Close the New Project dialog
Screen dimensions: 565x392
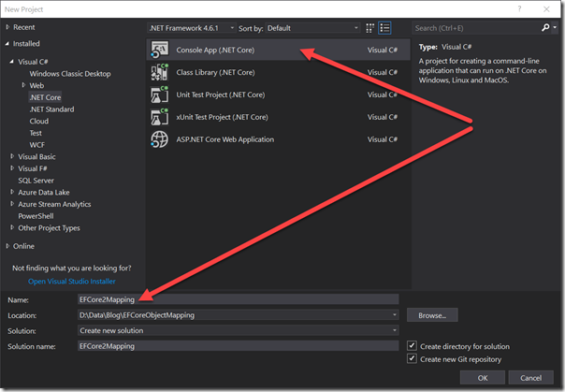[546, 9]
